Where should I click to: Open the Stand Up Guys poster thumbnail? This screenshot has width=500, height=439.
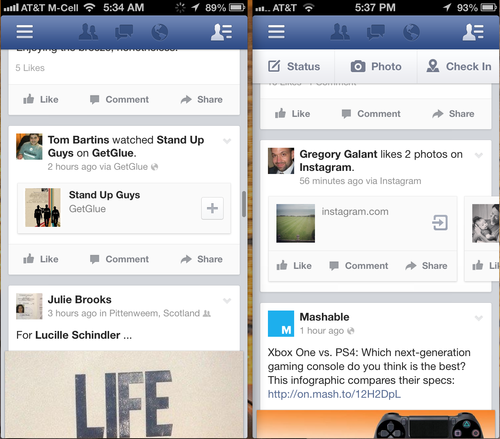click(43, 207)
